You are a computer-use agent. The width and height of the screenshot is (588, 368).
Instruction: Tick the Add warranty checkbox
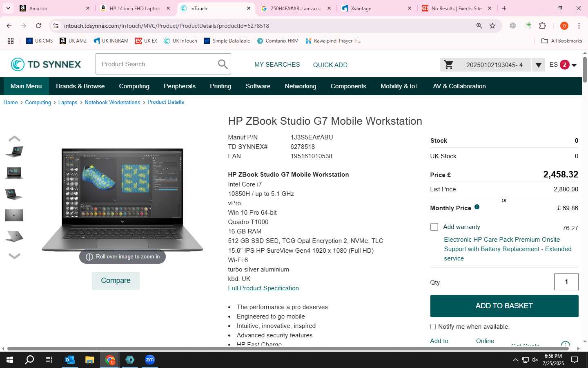pyautogui.click(x=434, y=227)
